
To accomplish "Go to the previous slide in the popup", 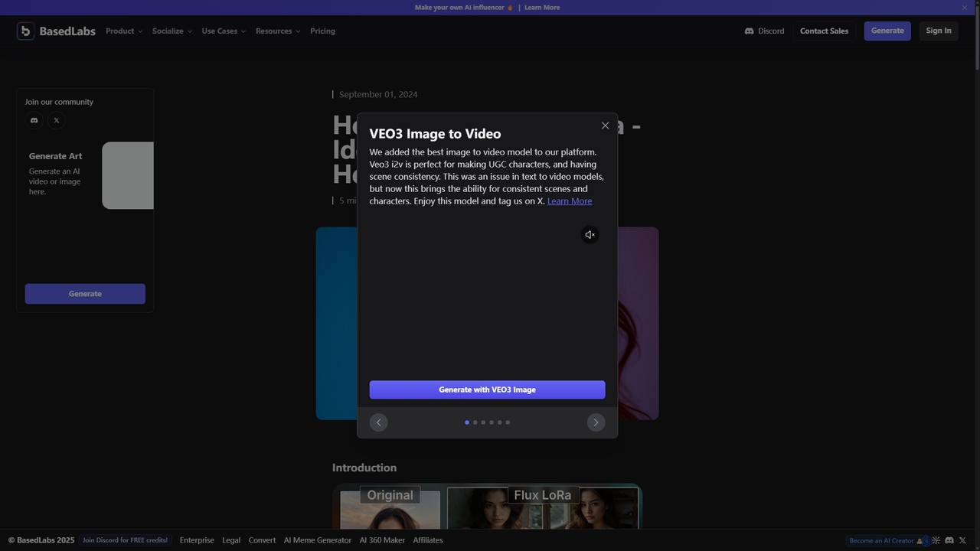I will pos(379,422).
